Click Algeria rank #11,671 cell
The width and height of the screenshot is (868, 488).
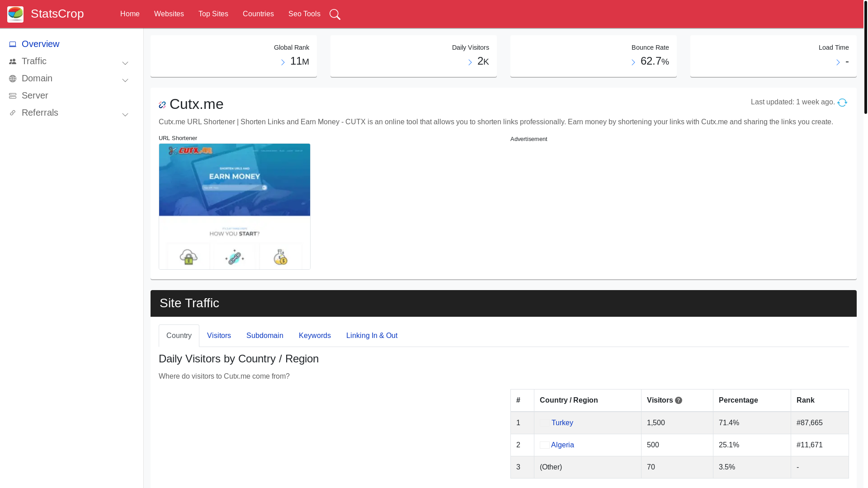820,445
